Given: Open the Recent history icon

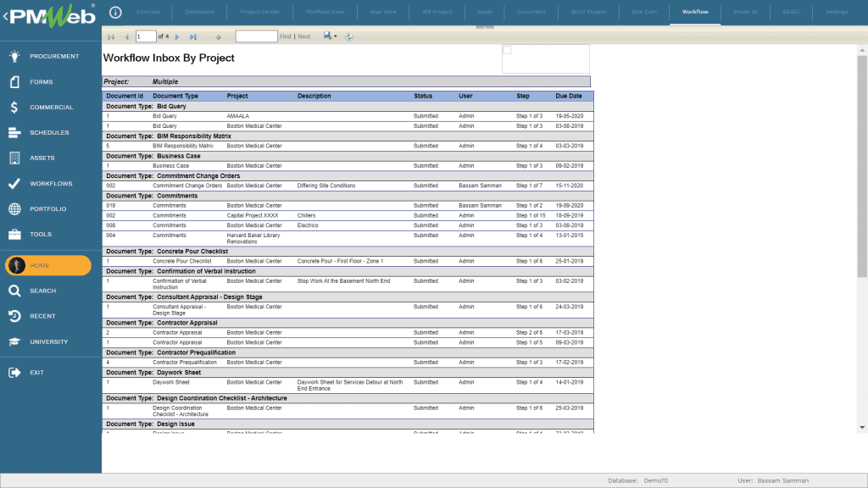Looking at the screenshot, I should (15, 316).
